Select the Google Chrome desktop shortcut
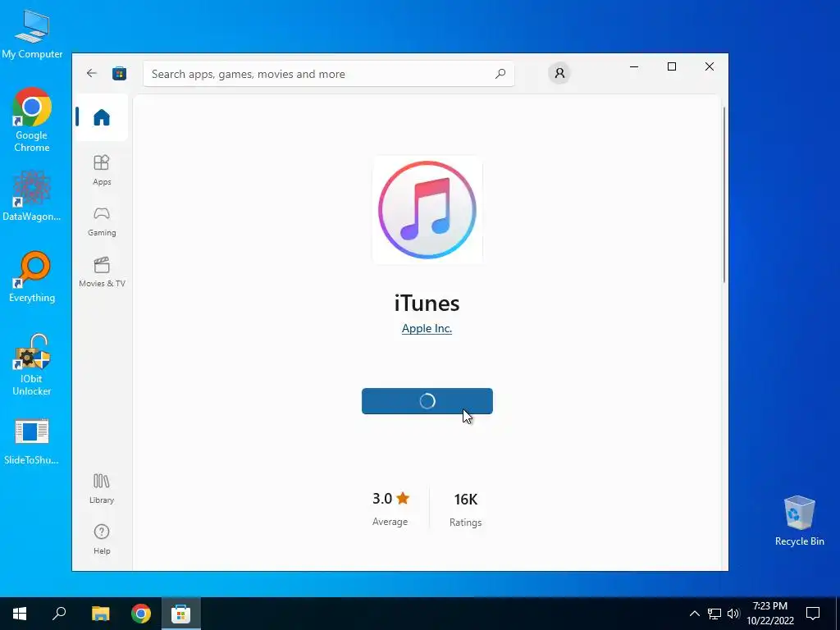 (x=32, y=120)
